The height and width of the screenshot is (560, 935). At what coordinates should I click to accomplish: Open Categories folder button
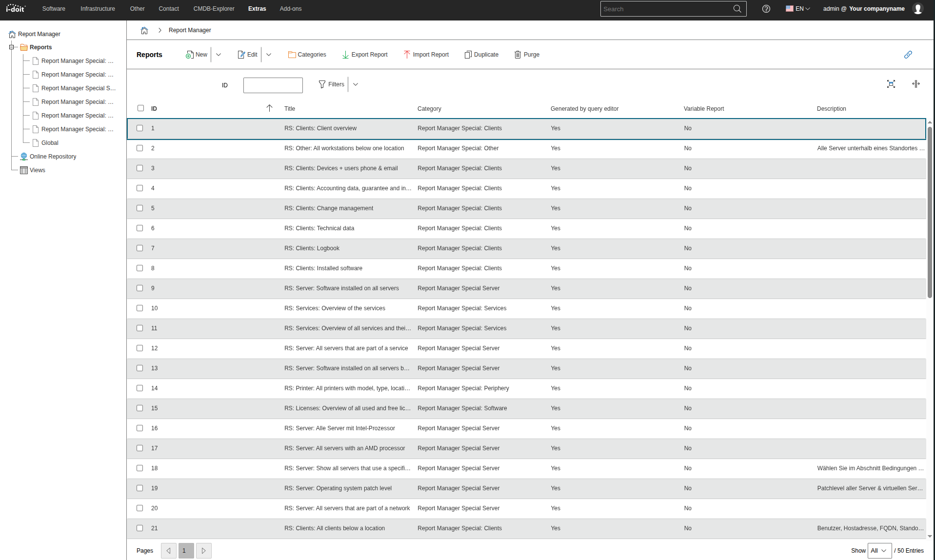pos(307,55)
